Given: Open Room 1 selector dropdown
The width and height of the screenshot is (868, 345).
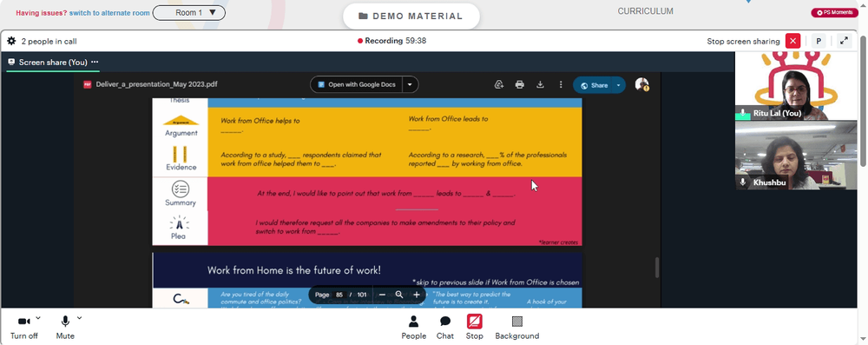Looking at the screenshot, I should pyautogui.click(x=188, y=13).
